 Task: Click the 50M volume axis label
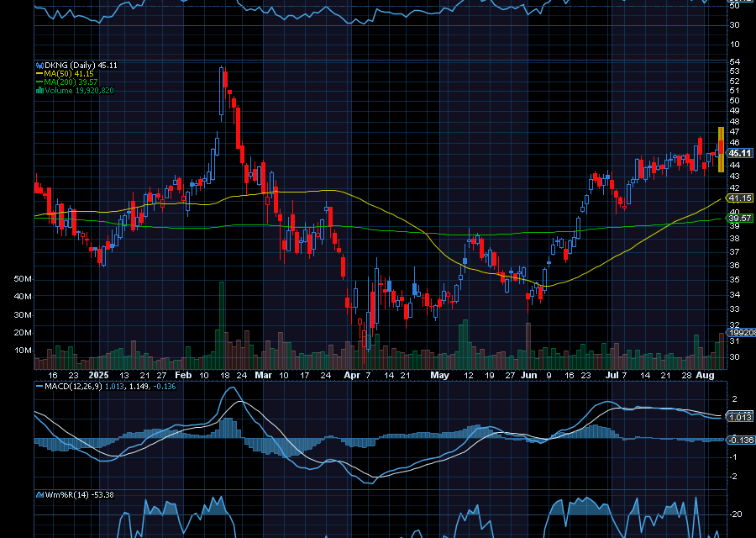23,279
